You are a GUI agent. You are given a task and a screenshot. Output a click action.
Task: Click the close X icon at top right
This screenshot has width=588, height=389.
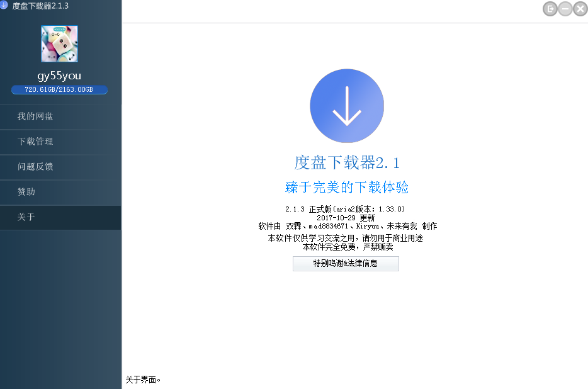point(580,9)
